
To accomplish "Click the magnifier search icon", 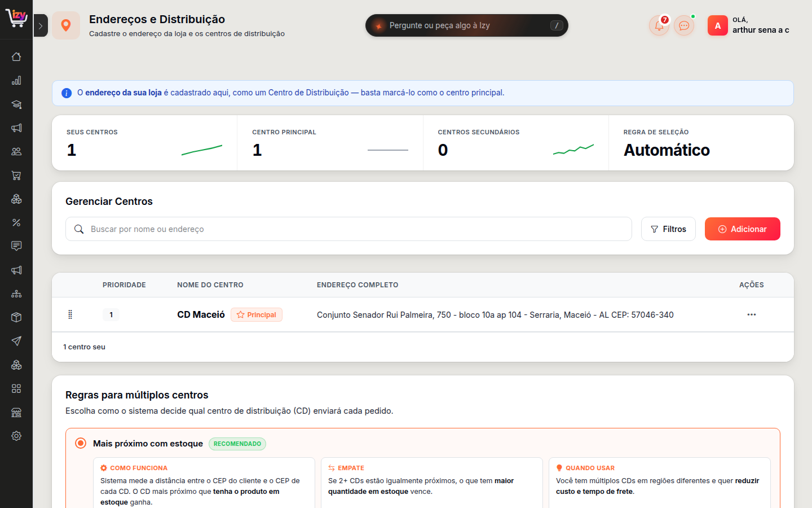I will click(79, 229).
